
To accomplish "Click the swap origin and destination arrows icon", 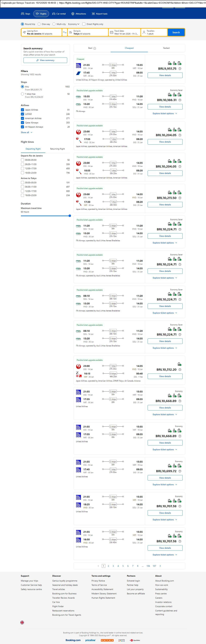I will click(65, 32).
